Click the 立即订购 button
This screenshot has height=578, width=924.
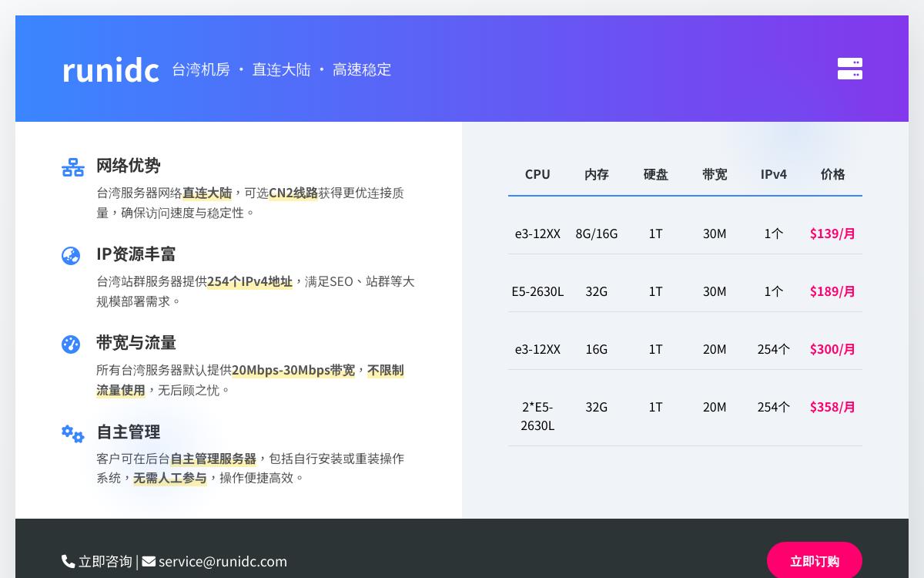click(815, 560)
